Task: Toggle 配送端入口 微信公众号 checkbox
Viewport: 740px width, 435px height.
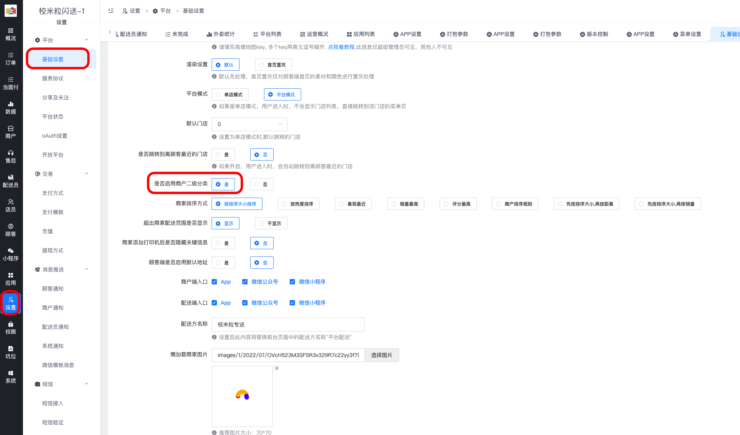Action: click(254, 302)
